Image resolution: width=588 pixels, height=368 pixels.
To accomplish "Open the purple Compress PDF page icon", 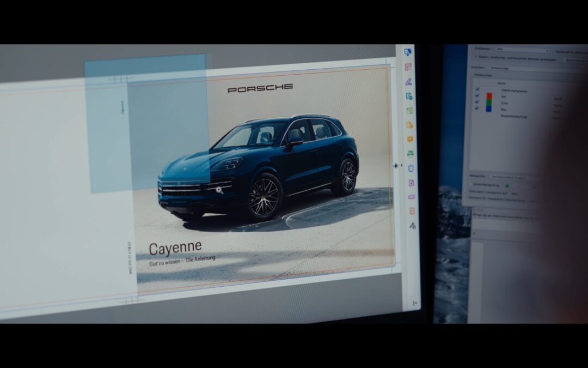I will (411, 183).
